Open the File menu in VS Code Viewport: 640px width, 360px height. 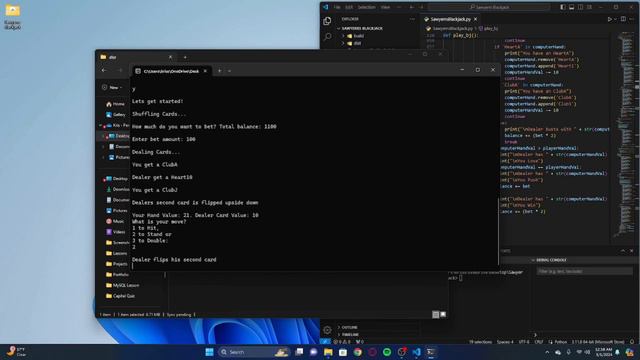tap(337, 7)
